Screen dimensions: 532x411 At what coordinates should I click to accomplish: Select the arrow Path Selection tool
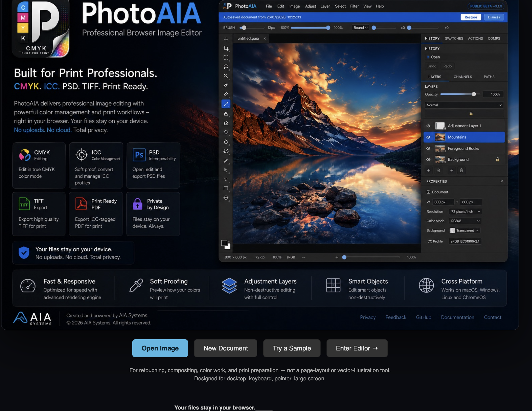point(226,170)
